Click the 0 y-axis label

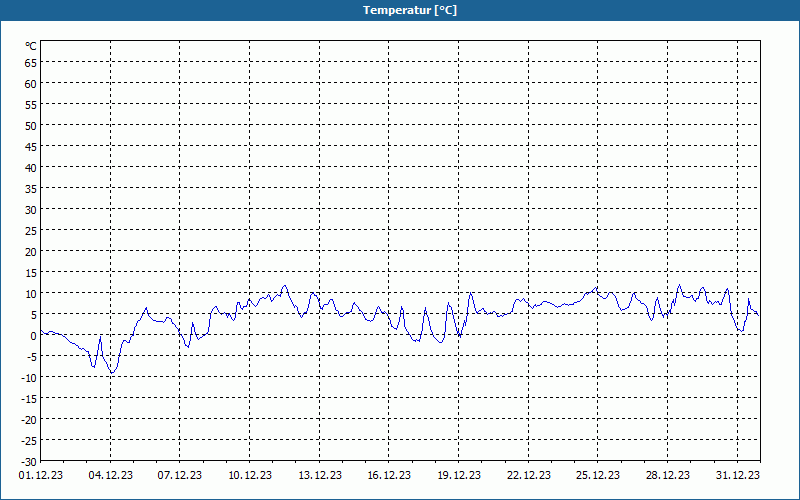(x=34, y=336)
